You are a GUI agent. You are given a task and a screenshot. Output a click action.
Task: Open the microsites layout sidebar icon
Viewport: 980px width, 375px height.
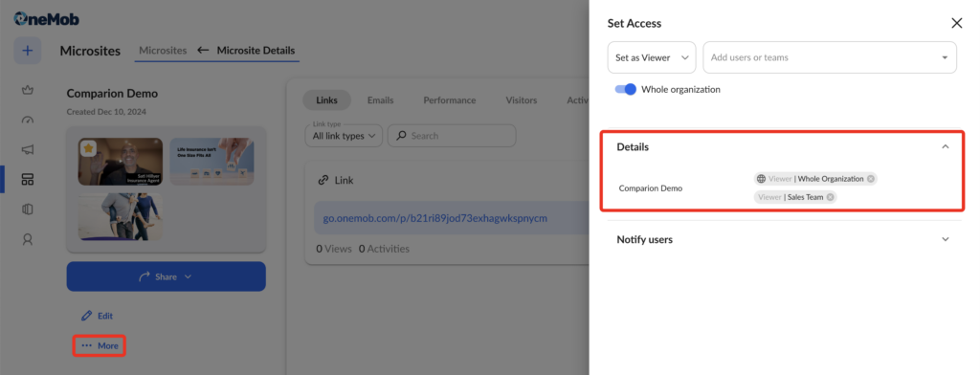(x=27, y=180)
